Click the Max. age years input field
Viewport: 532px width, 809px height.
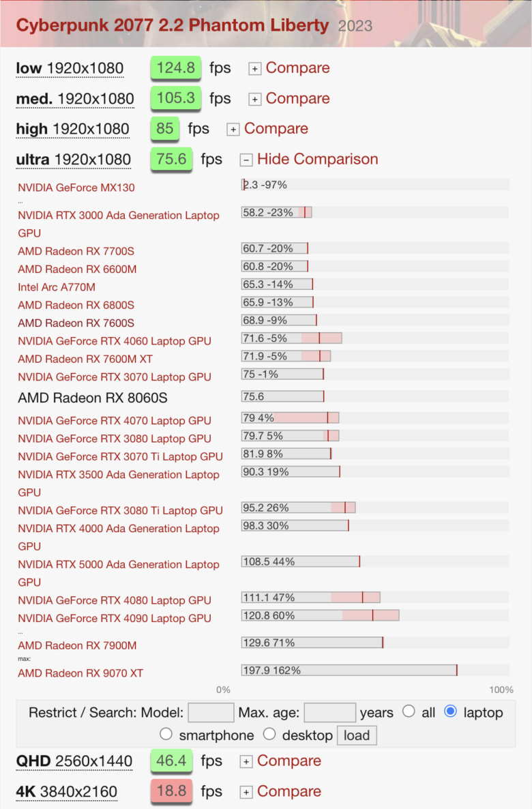point(329,711)
